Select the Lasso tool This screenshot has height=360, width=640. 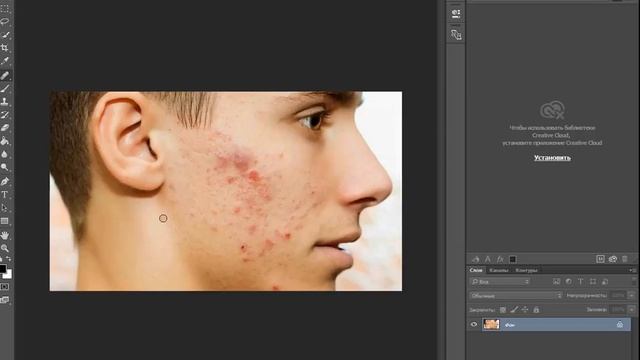pyautogui.click(x=4, y=22)
